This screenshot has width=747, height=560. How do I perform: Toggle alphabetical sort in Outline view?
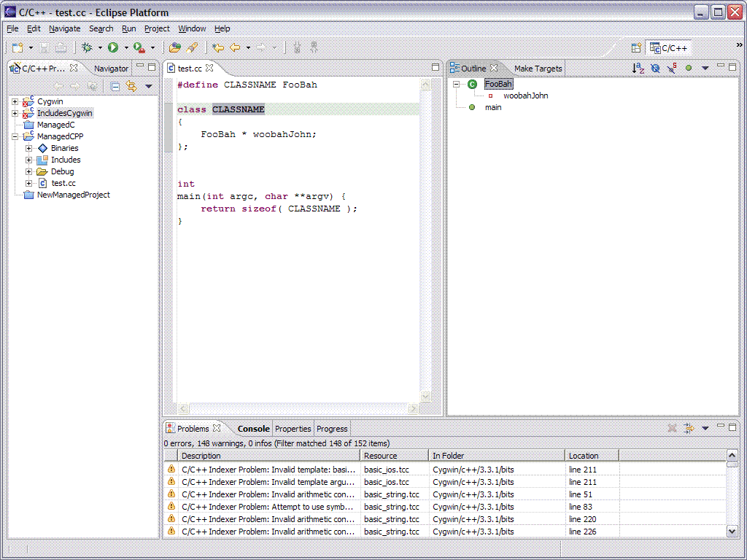pyautogui.click(x=638, y=69)
